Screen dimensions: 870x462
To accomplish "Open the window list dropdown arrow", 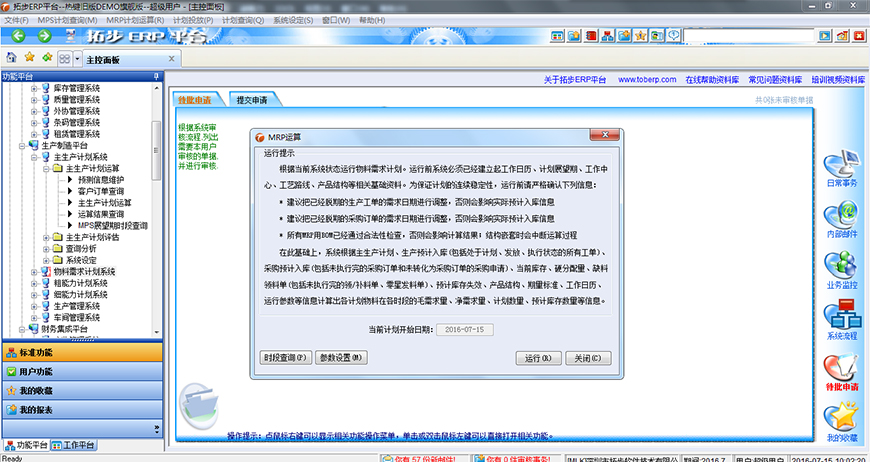I will [x=76, y=60].
